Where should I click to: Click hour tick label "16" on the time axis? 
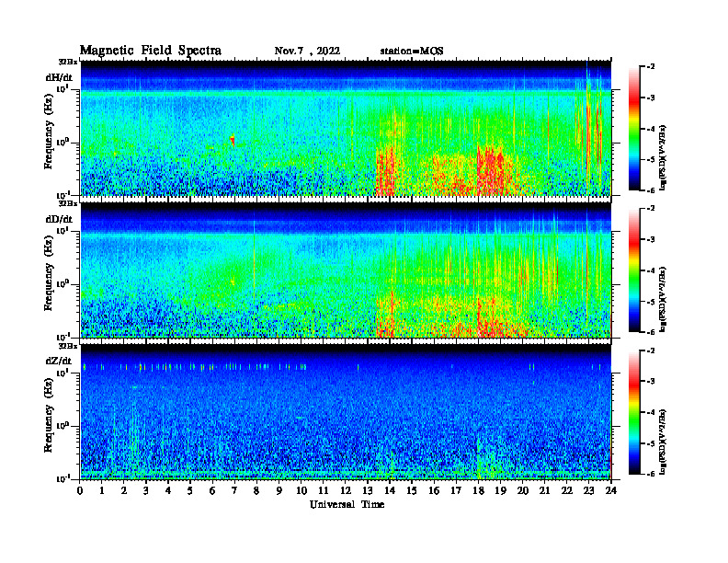pyautogui.click(x=434, y=490)
